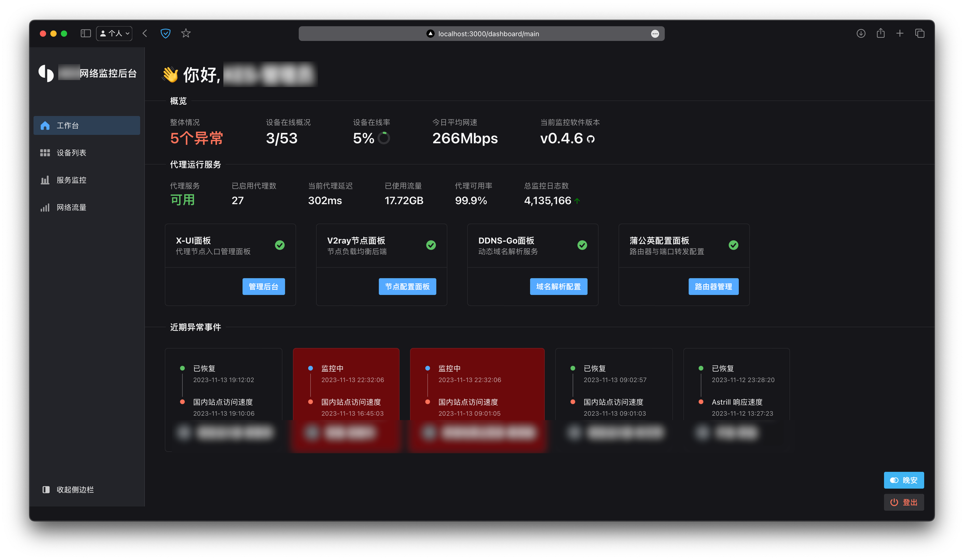
Task: Click the localhost address bar field
Action: coord(488,34)
